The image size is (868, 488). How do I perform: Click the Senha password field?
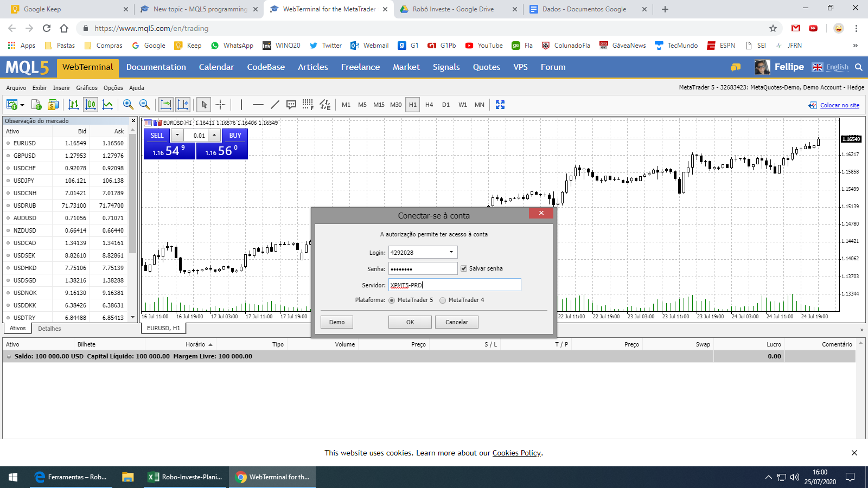tap(423, 268)
